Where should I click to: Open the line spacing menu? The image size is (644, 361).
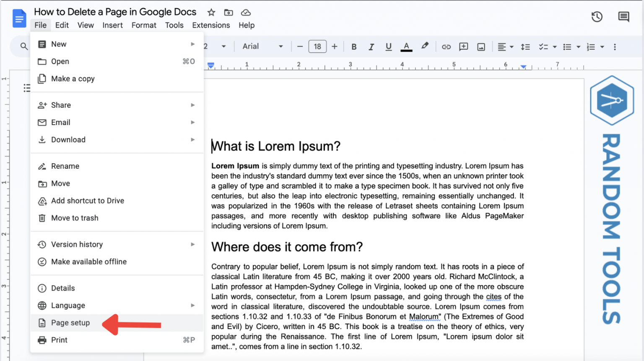[x=525, y=47]
